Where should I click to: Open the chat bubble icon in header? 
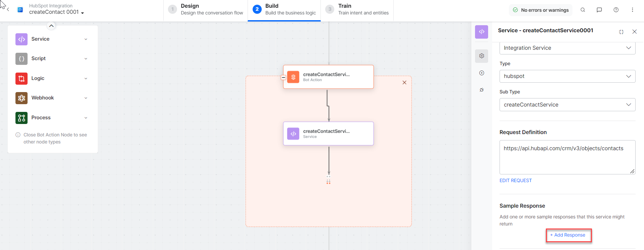pyautogui.click(x=599, y=10)
